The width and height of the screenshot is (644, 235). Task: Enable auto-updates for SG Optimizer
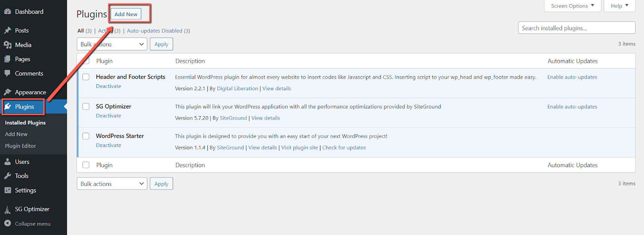[x=572, y=106]
